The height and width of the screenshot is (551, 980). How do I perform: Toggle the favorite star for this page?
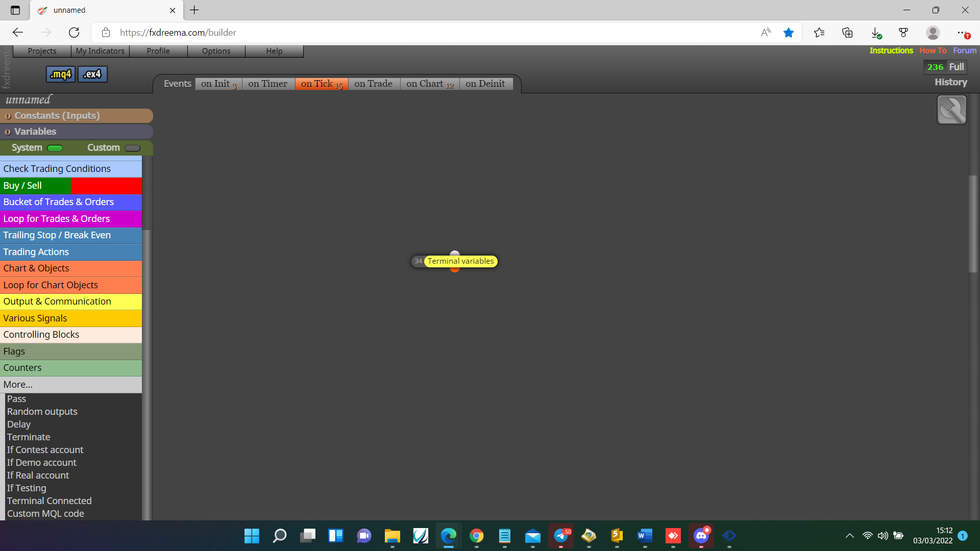(x=789, y=33)
